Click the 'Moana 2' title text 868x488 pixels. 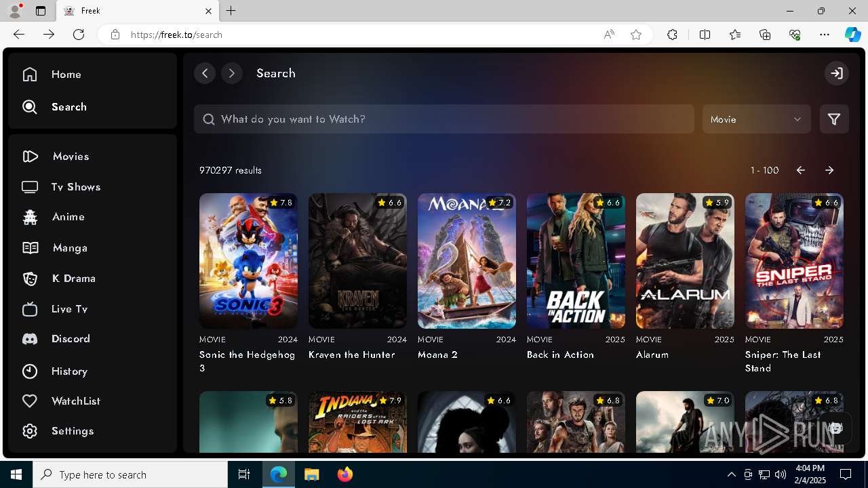click(438, 354)
